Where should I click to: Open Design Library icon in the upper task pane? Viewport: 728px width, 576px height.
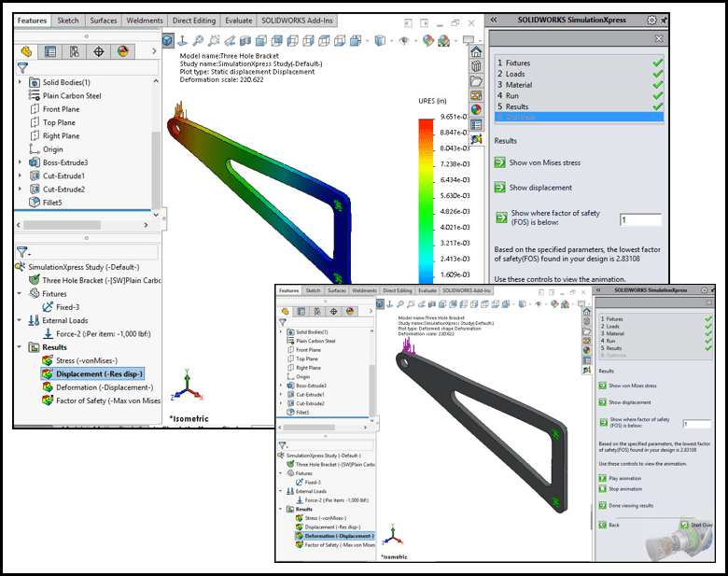(476, 66)
